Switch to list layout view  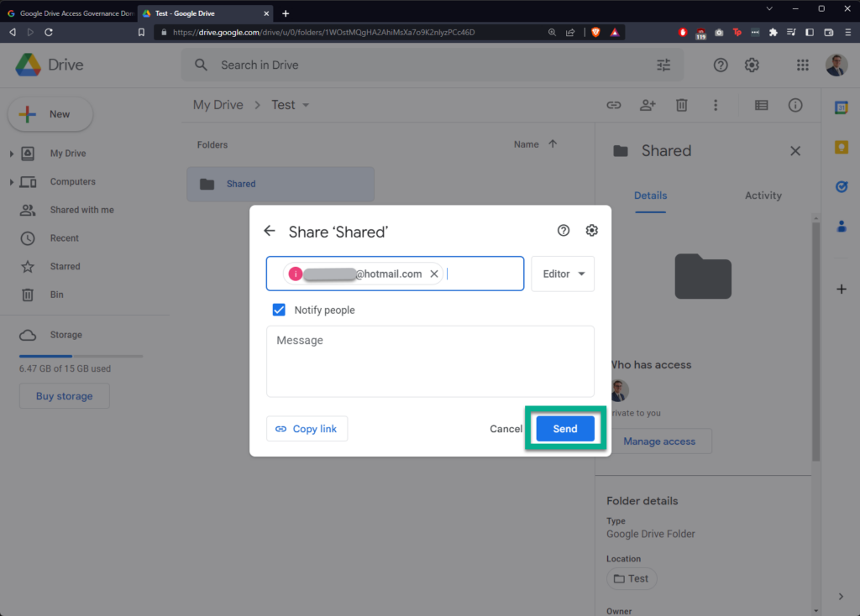click(761, 105)
